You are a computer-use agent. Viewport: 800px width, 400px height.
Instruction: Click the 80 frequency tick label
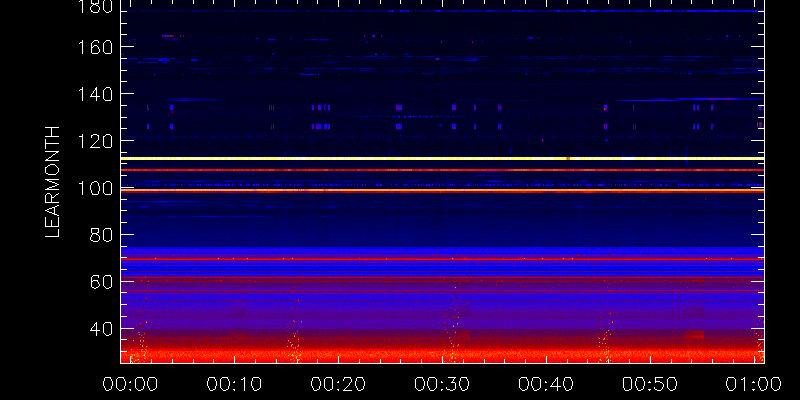(101, 235)
